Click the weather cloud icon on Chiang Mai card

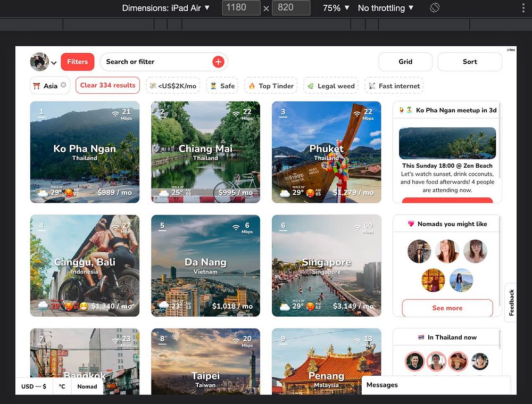tap(164, 193)
